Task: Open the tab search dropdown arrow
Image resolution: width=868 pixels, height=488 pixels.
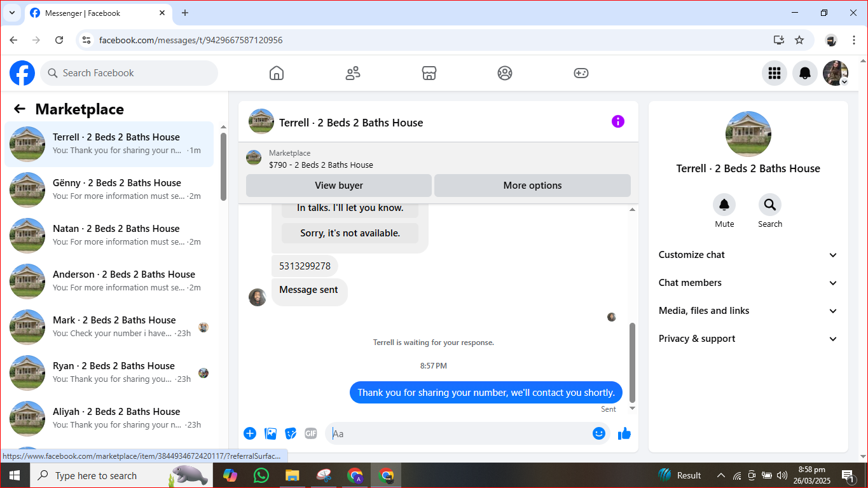Action: tap(11, 13)
